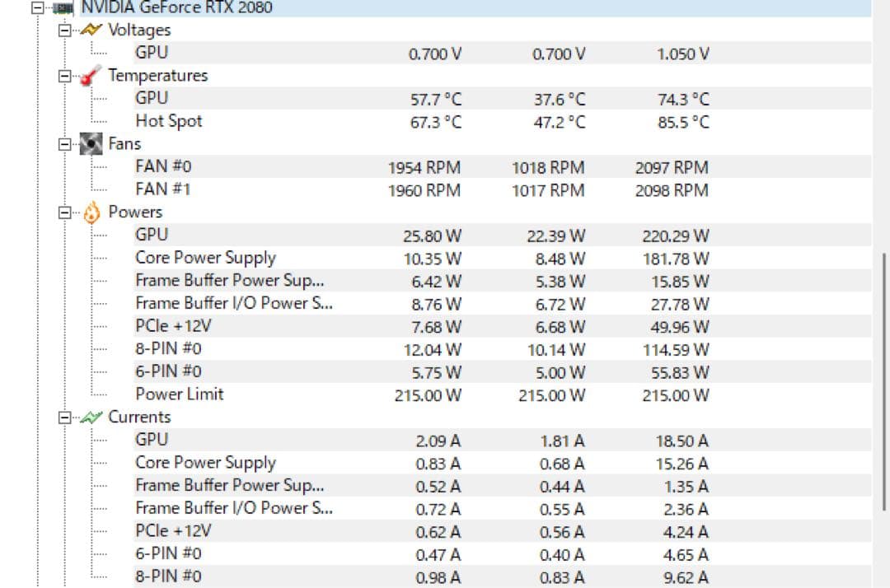
Task: Collapse the Currents group
Action: click(65, 418)
